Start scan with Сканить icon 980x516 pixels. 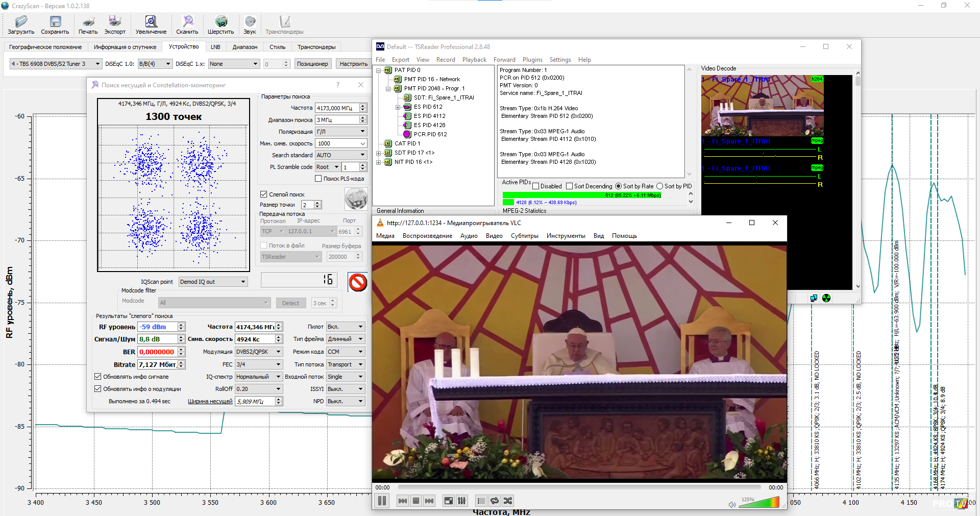point(187,22)
